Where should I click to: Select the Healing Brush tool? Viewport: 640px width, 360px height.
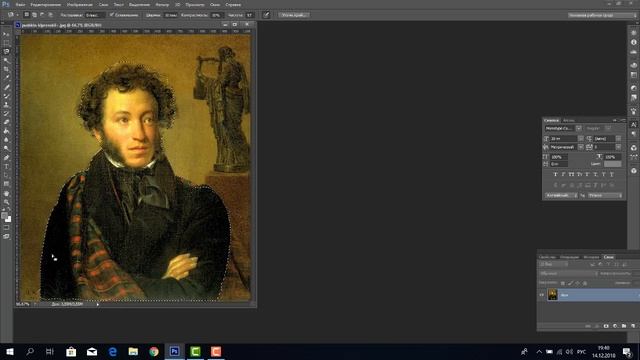6,87
